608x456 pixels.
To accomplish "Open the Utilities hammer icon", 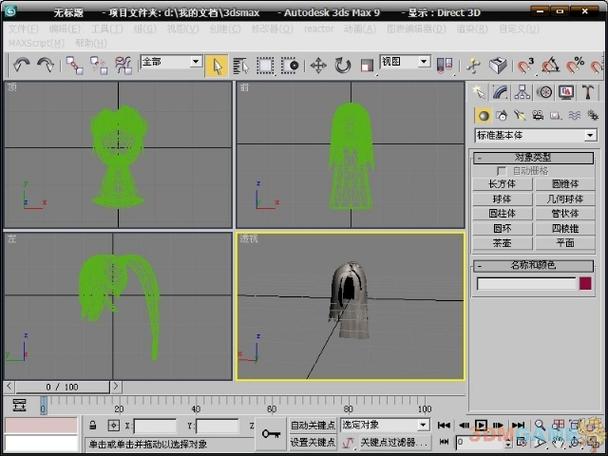I will tap(588, 93).
